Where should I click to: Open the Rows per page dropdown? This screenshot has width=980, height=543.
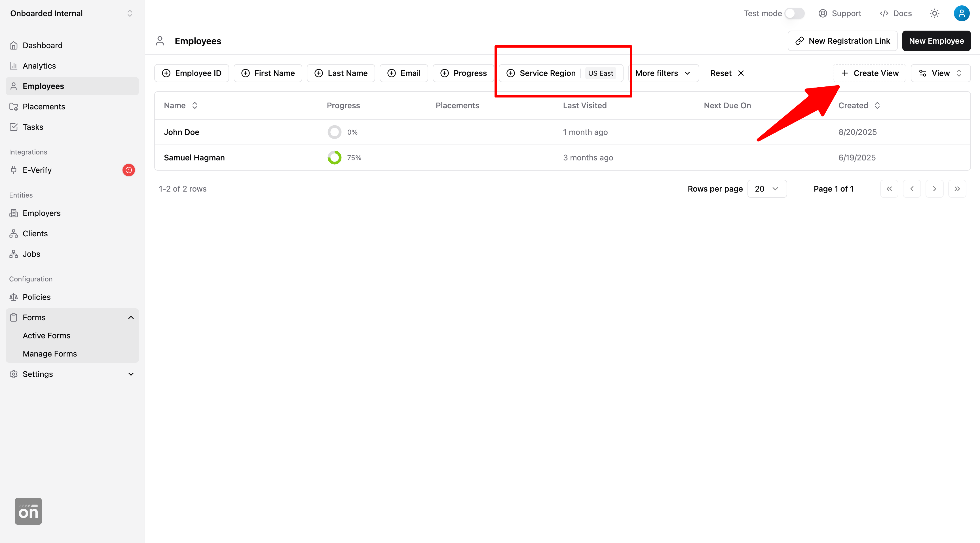click(766, 189)
